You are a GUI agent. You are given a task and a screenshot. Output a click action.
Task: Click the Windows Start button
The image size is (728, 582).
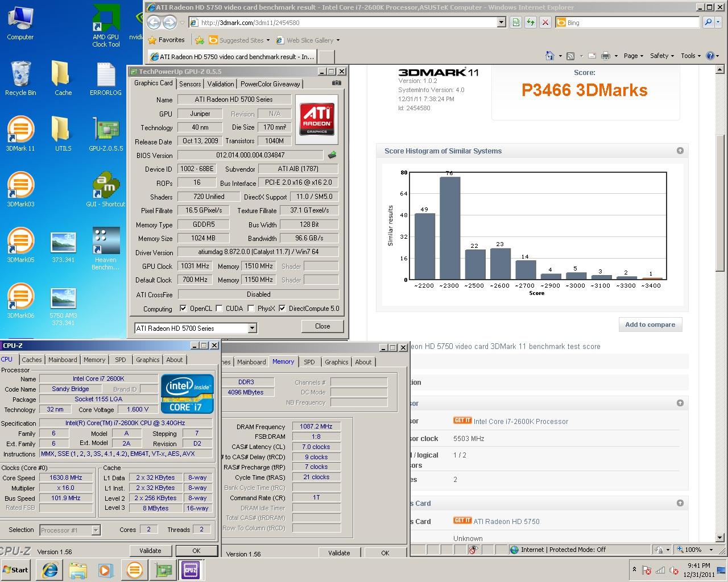(16, 569)
